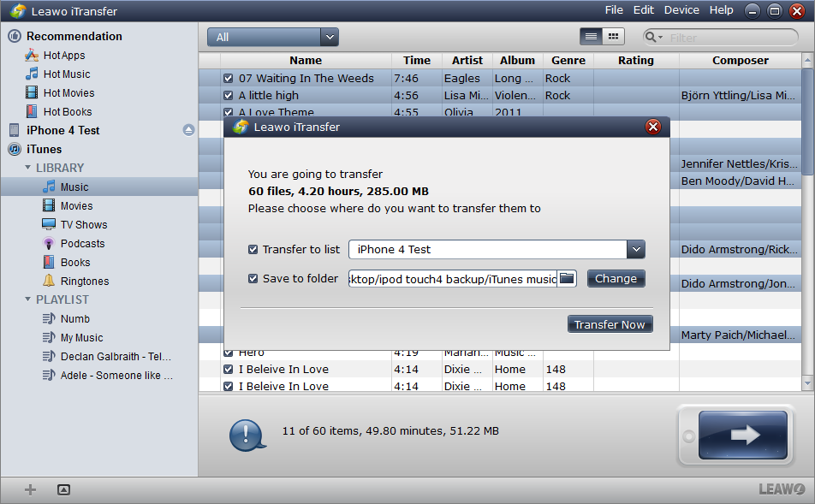This screenshot has width=815, height=504.
Task: Select the Recommendation section
Action: pos(74,36)
